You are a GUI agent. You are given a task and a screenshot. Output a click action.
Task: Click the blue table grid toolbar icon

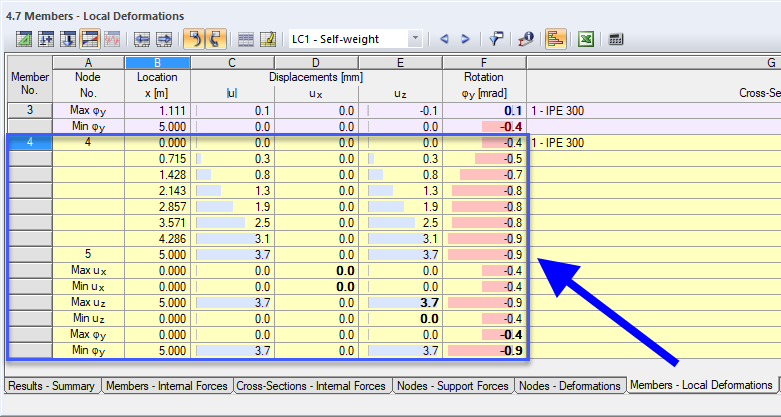pos(246,39)
